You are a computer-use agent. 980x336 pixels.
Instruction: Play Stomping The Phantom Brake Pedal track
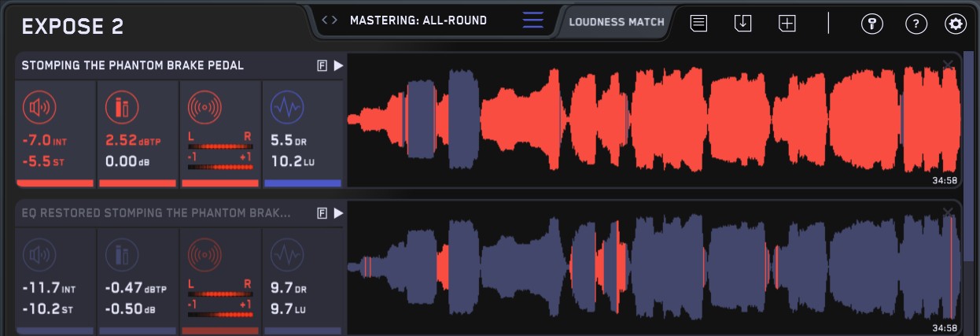point(338,66)
